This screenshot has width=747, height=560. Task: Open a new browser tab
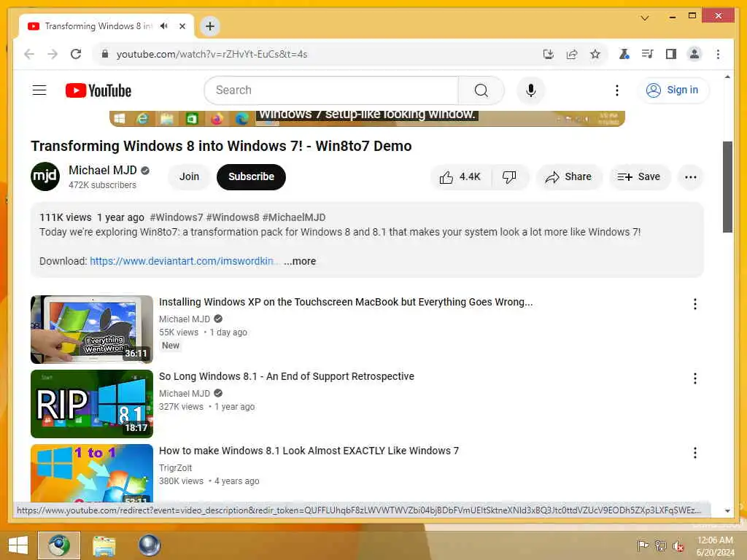210,26
